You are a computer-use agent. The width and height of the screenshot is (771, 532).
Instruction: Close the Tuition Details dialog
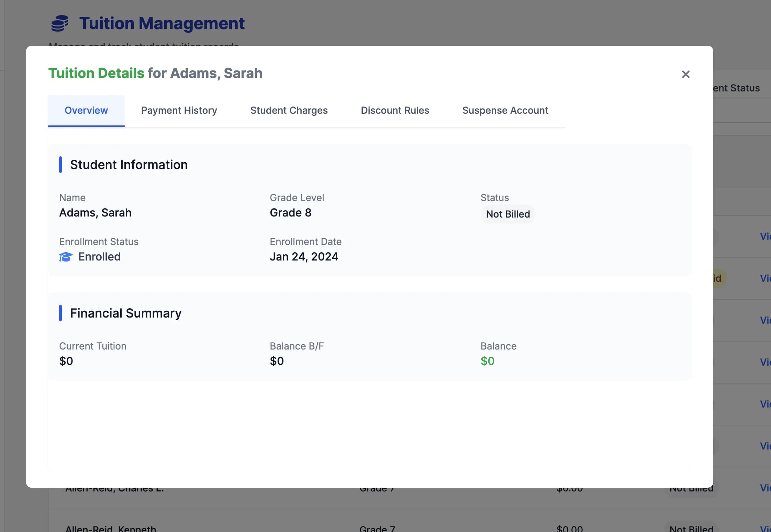(x=685, y=74)
